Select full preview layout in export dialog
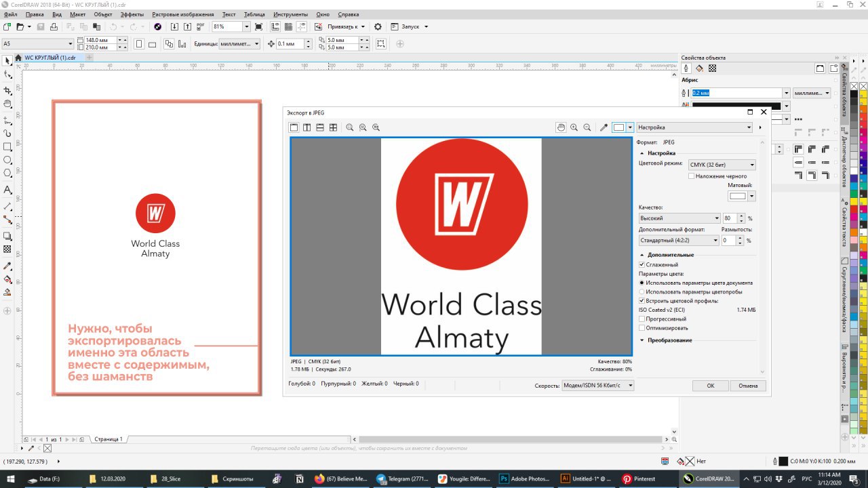 click(x=294, y=127)
